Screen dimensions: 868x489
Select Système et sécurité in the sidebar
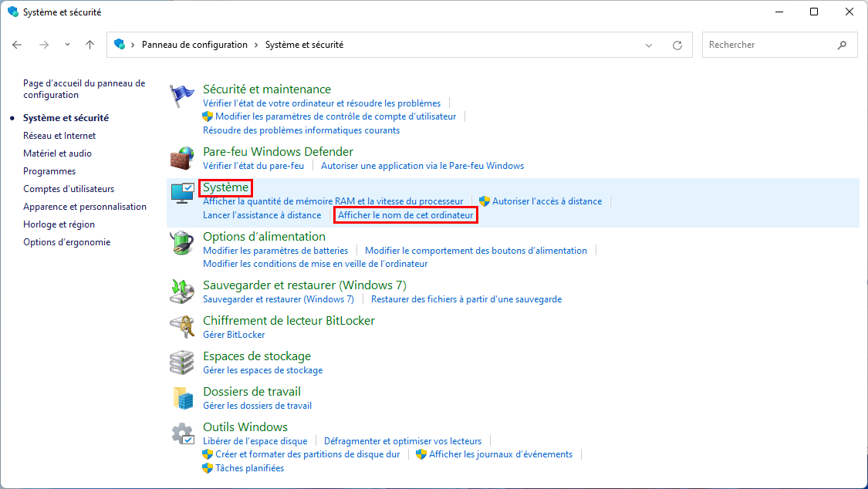66,118
